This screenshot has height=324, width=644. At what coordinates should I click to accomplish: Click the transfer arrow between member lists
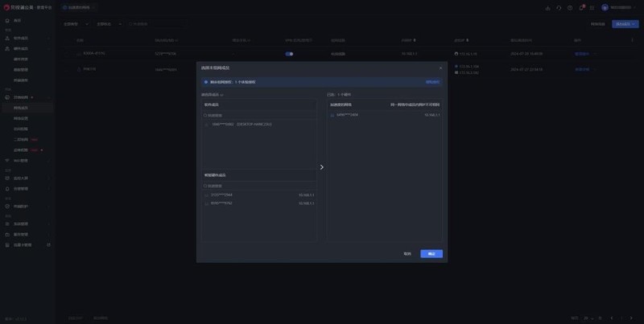click(321, 167)
